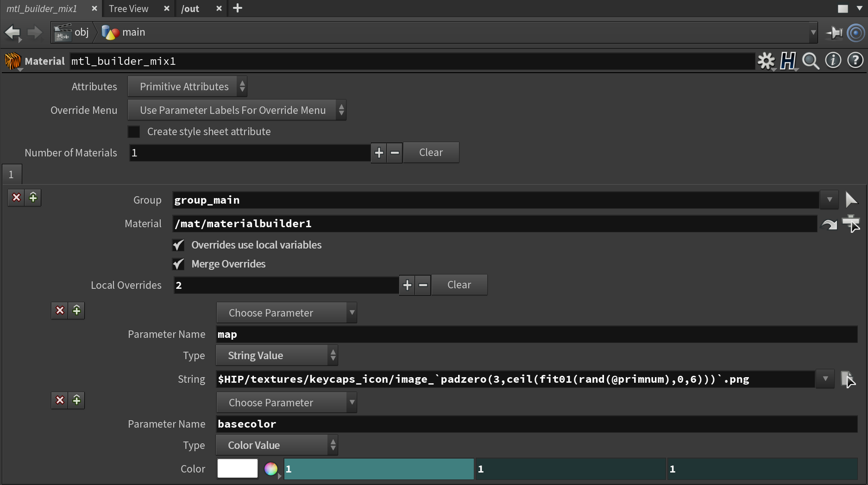Open the operator chooser beside Material field

pos(851,224)
